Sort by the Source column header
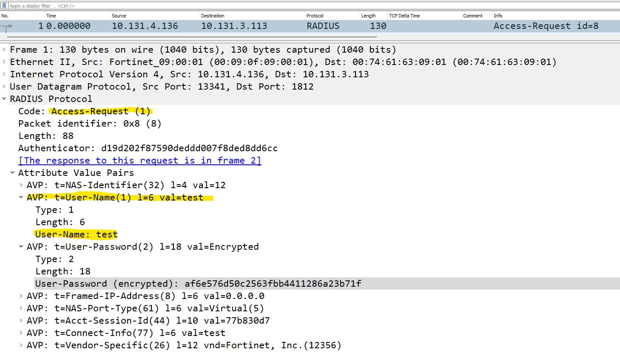The width and height of the screenshot is (620, 364). point(155,16)
